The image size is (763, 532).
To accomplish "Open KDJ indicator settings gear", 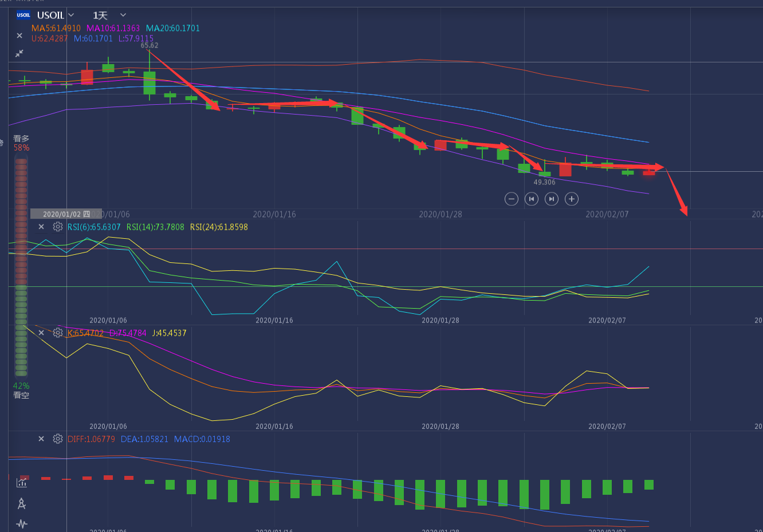I will coord(58,333).
